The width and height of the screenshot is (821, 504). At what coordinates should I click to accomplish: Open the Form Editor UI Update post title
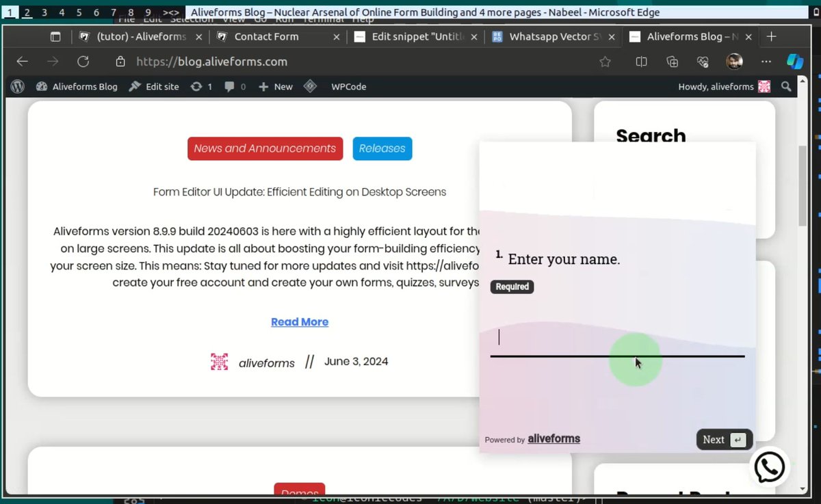click(300, 192)
